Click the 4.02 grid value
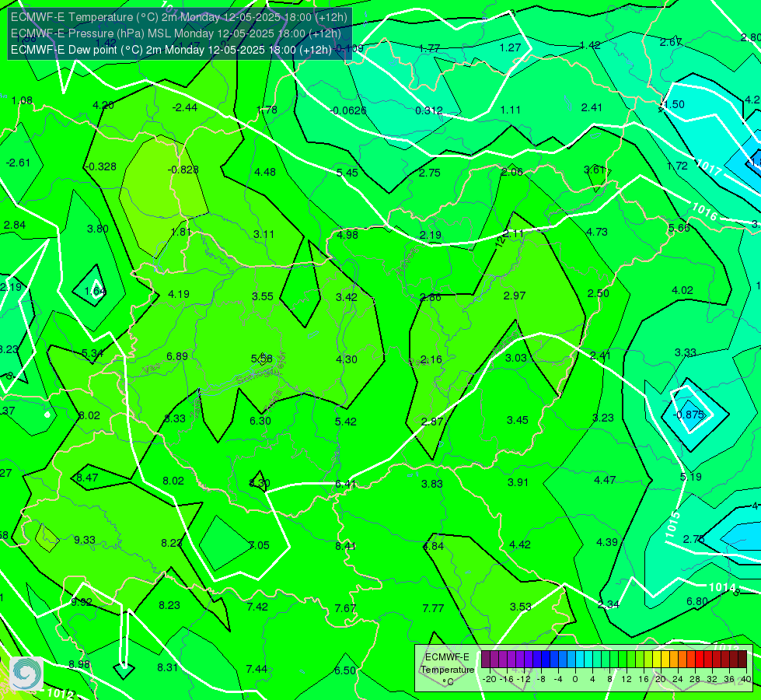 click(682, 290)
